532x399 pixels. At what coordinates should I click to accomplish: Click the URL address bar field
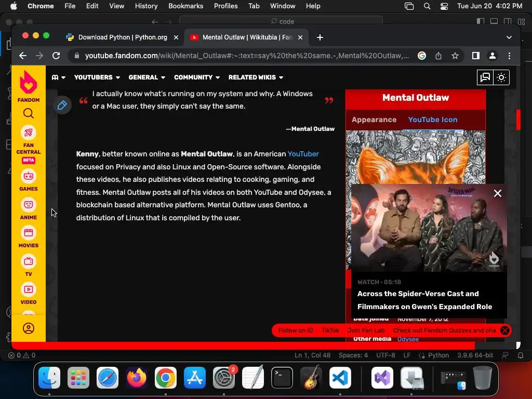point(247,56)
